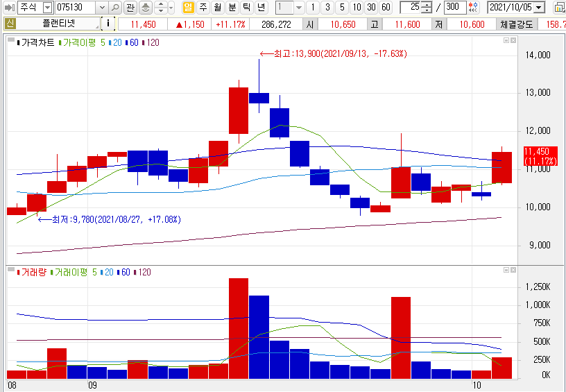Click the volume MA 120 legend
Viewport: 566px width, 392px height.
(x=144, y=272)
